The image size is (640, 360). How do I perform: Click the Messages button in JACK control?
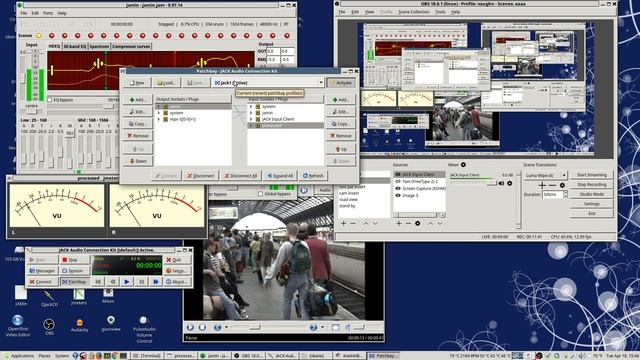(42, 271)
